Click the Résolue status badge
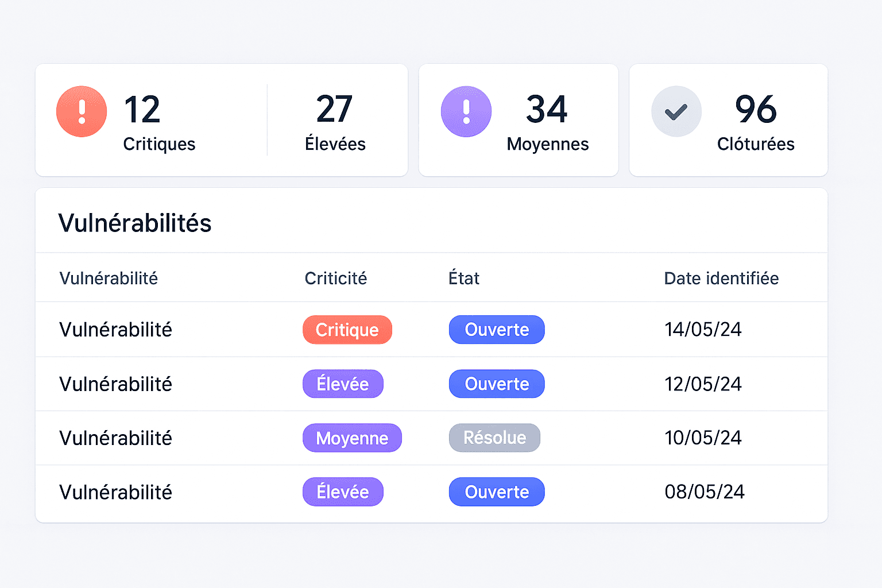The width and height of the screenshot is (882, 588). click(494, 438)
